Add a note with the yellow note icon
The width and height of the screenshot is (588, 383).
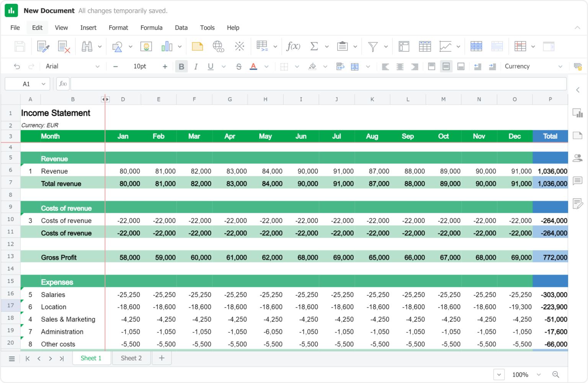(x=197, y=46)
